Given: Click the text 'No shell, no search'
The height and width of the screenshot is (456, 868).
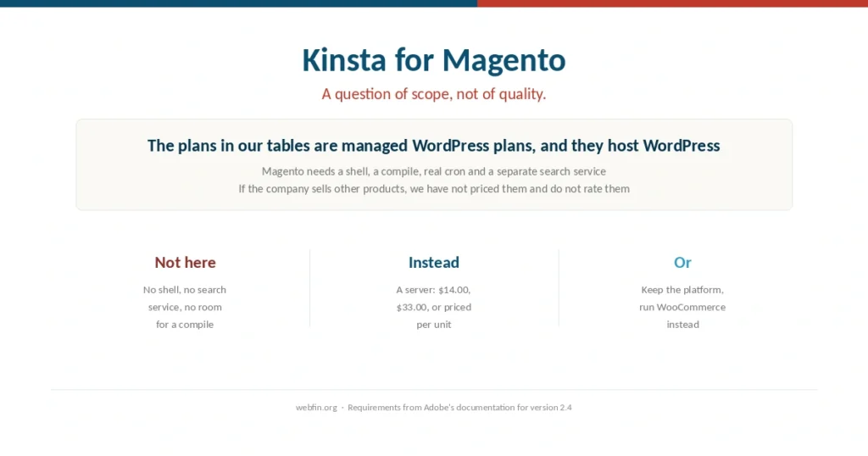Looking at the screenshot, I should pos(185,289).
